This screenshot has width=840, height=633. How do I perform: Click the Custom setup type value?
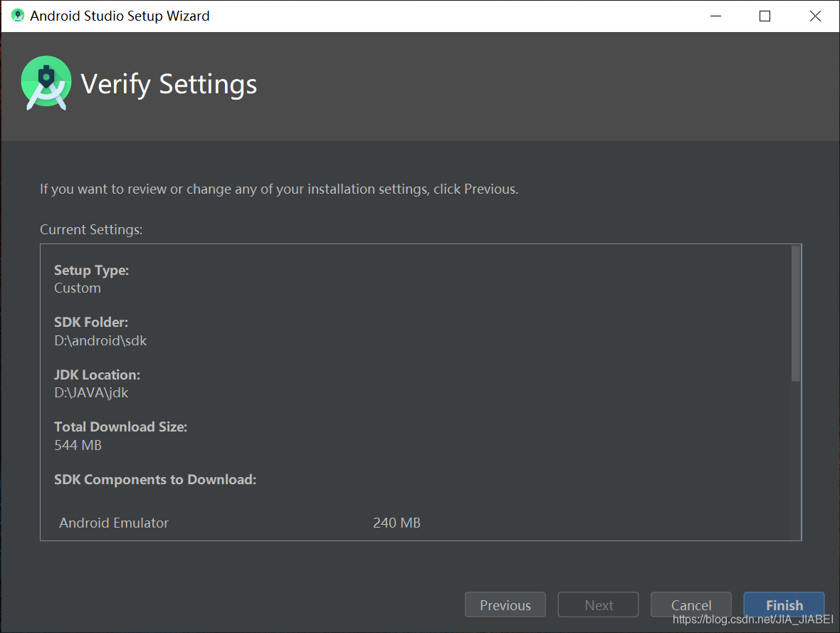point(77,288)
